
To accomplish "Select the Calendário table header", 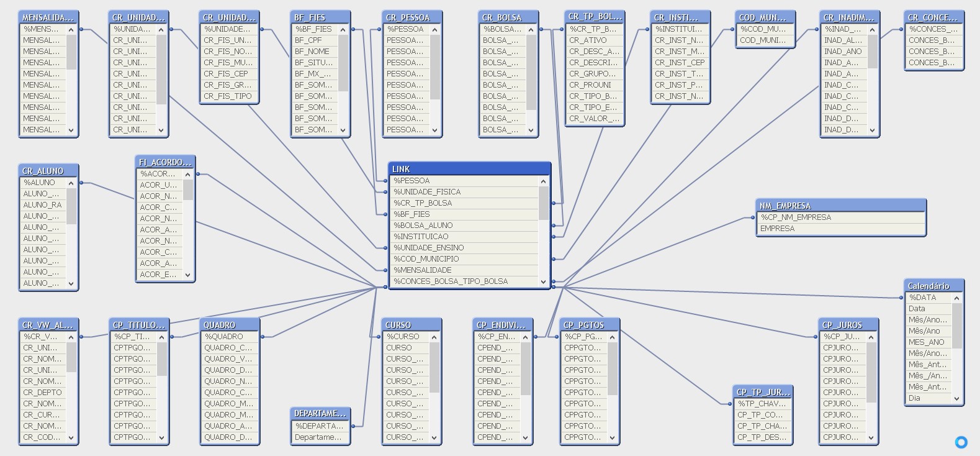I will [x=933, y=286].
